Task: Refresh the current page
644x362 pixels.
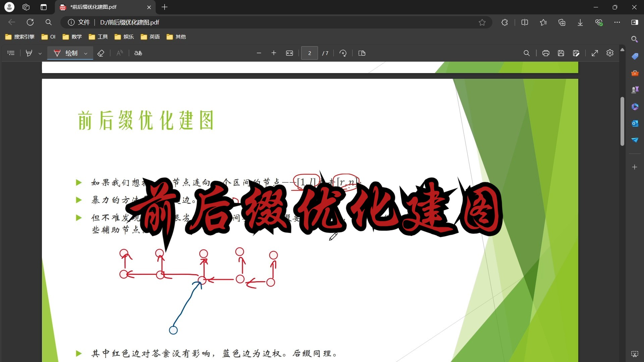Action: tap(30, 22)
